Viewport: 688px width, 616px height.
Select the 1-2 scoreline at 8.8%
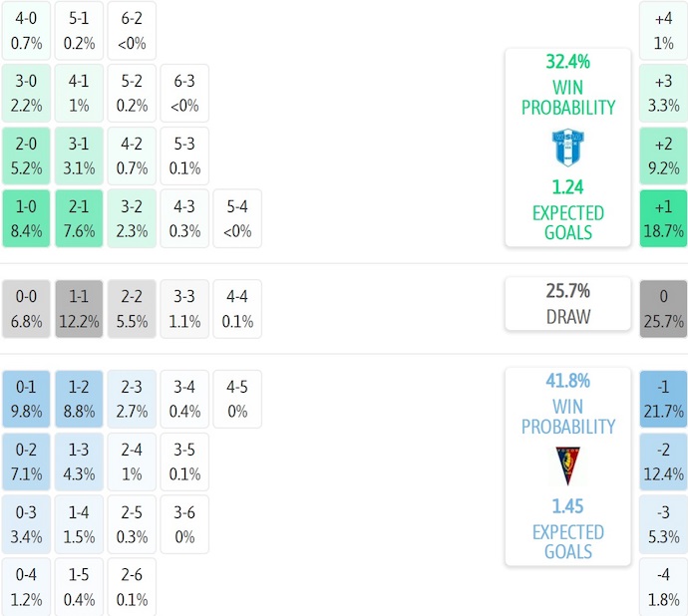pos(79,399)
